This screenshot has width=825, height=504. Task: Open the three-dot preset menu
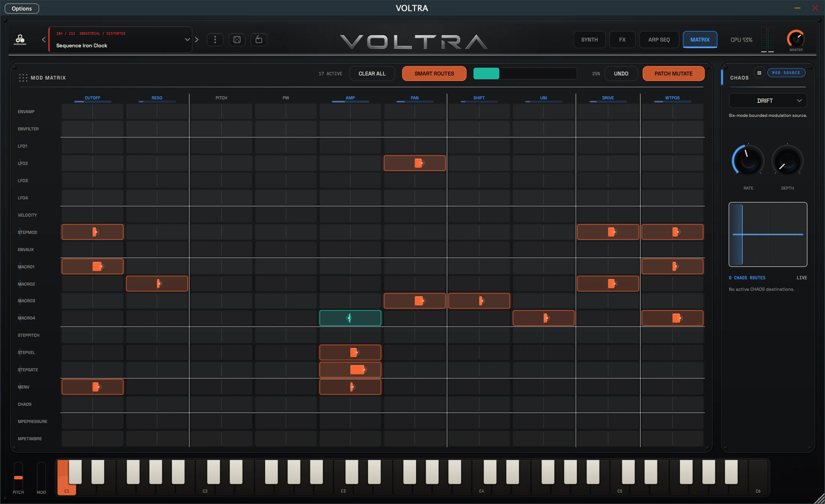pyautogui.click(x=215, y=39)
